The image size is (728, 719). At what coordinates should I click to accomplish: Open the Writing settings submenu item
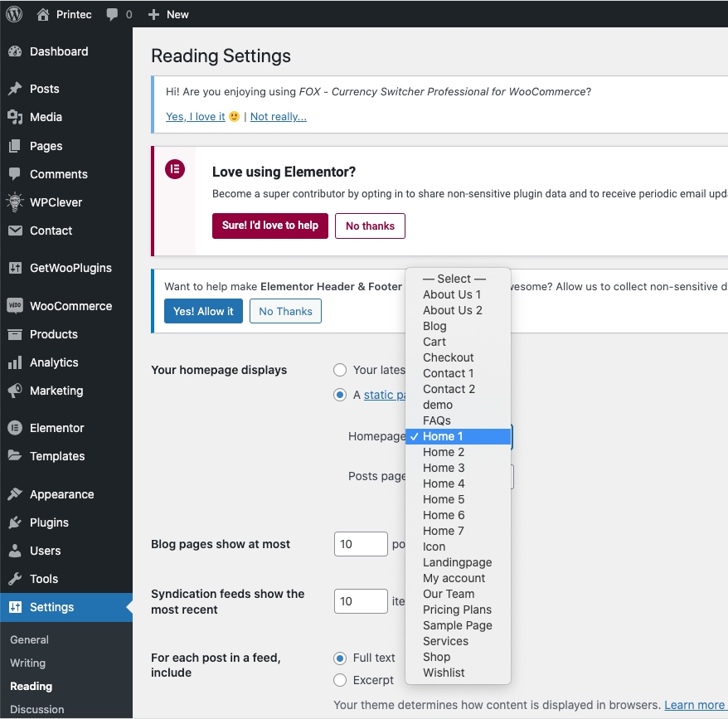pyautogui.click(x=27, y=663)
